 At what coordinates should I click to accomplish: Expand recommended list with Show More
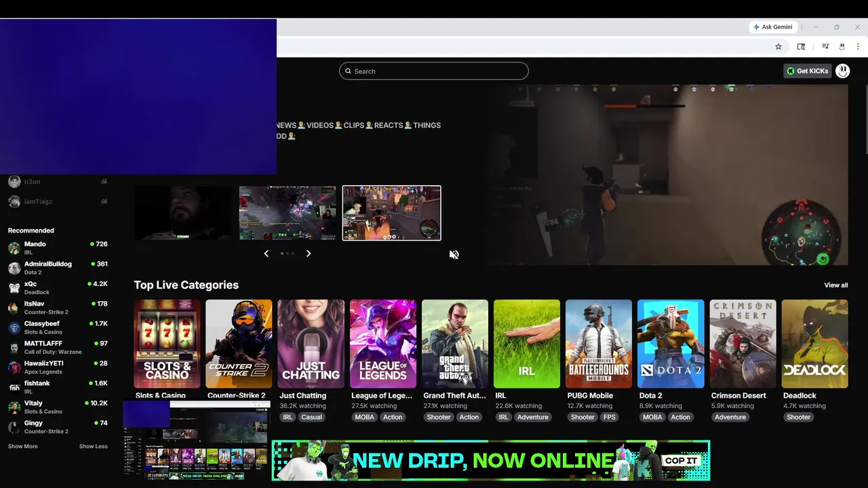(x=23, y=447)
